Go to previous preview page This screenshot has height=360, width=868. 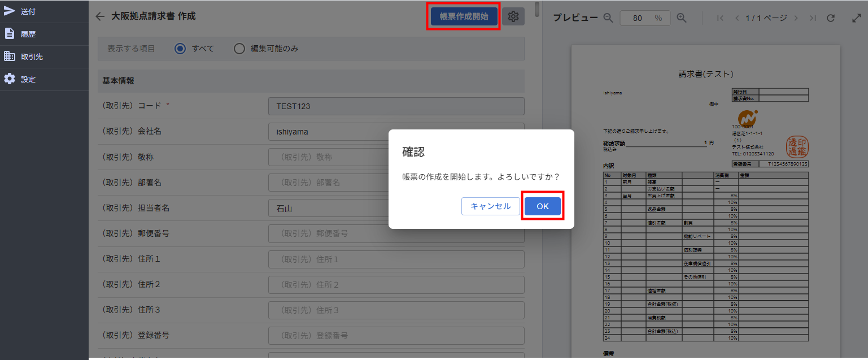click(x=736, y=18)
